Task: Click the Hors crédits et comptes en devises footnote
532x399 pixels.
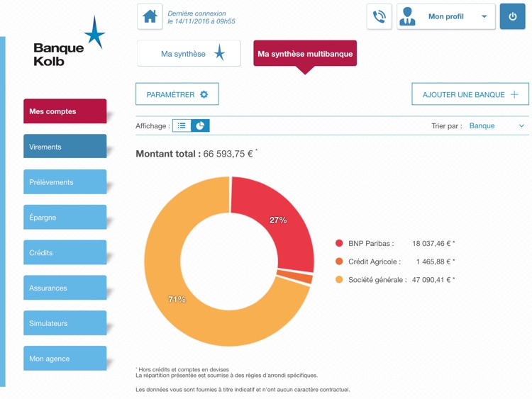Action: (182, 369)
